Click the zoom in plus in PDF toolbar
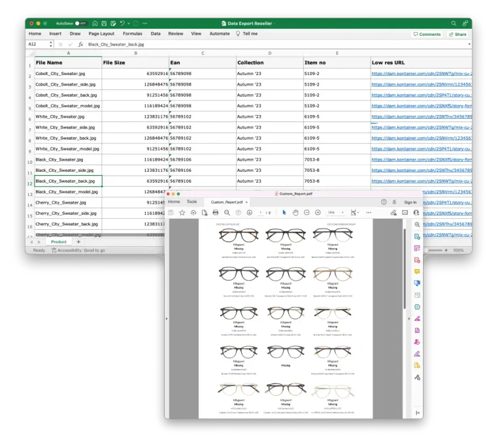The width and height of the screenshot is (502, 448). [x=318, y=213]
